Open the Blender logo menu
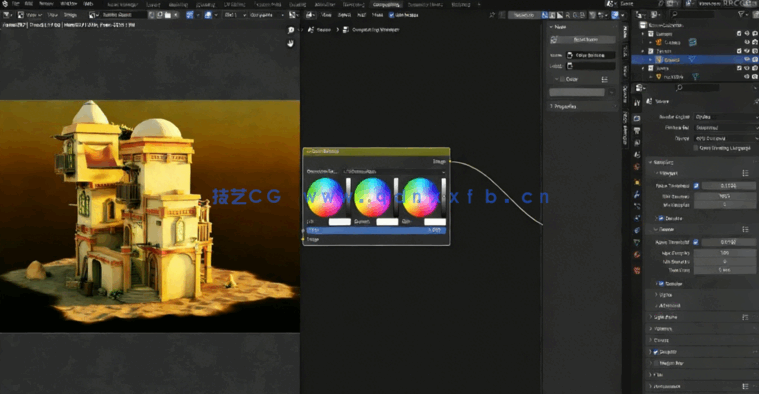This screenshot has height=394, width=759. (4, 3)
